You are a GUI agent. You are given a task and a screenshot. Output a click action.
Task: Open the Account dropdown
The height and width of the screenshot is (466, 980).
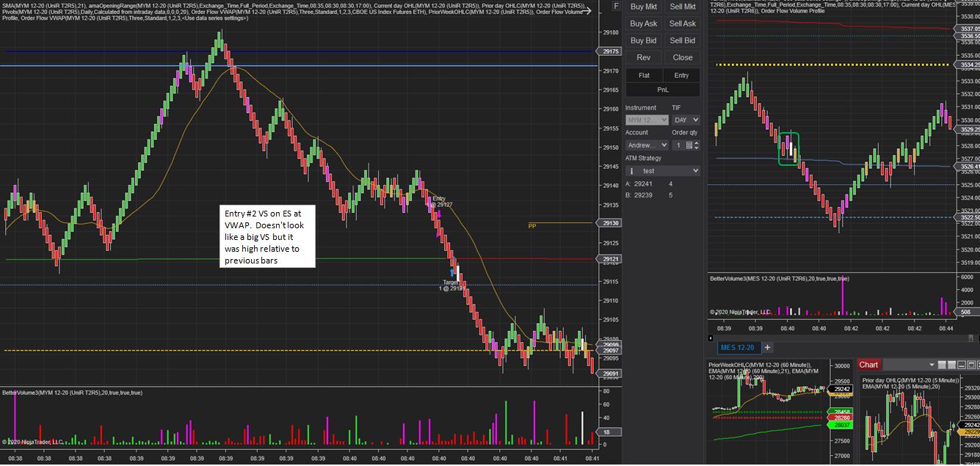647,145
